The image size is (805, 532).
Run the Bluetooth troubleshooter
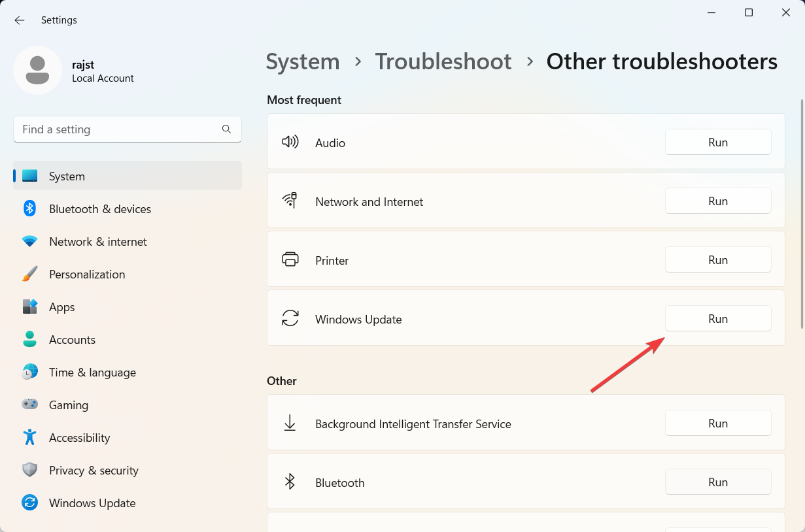pos(718,482)
